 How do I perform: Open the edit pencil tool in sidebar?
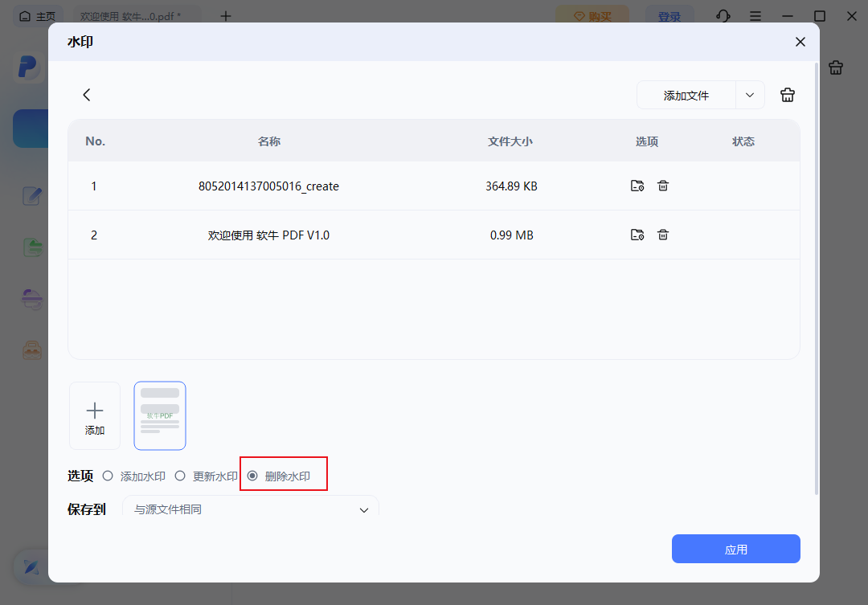pyautogui.click(x=32, y=196)
